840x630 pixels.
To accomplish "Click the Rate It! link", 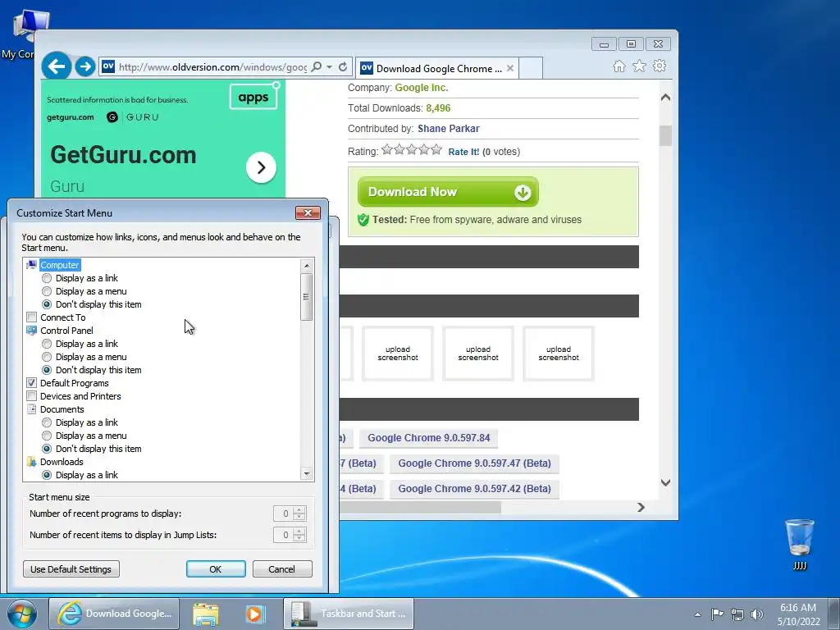I will [x=463, y=152].
